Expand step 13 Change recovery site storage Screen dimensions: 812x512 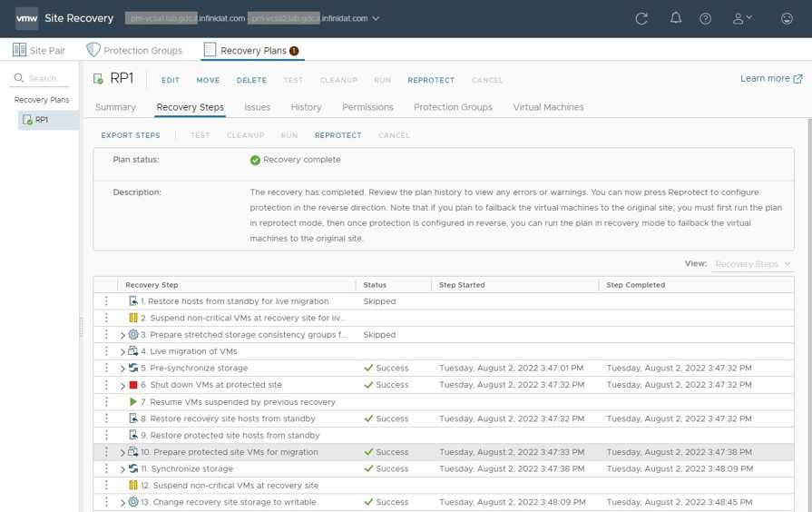coord(122,503)
